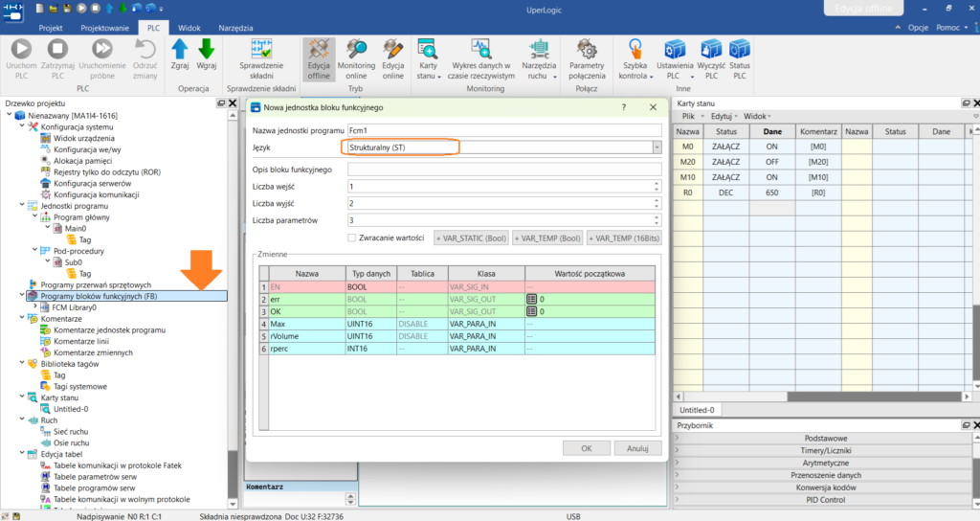
Task: Open the Pomoc menu
Action: [952, 28]
